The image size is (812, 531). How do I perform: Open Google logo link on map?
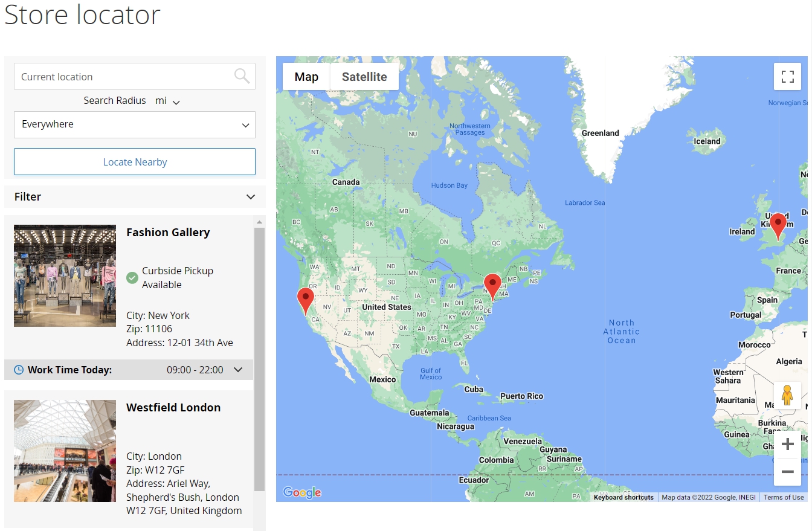pos(302,492)
